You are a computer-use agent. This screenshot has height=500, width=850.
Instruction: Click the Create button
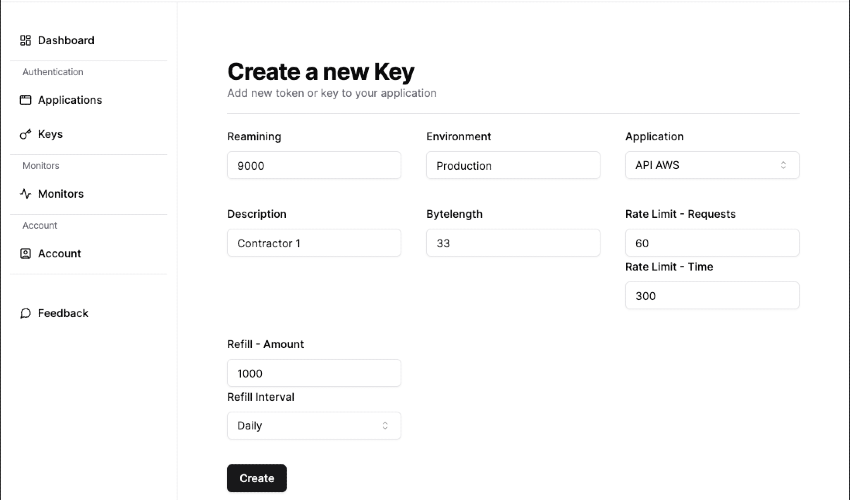(257, 478)
